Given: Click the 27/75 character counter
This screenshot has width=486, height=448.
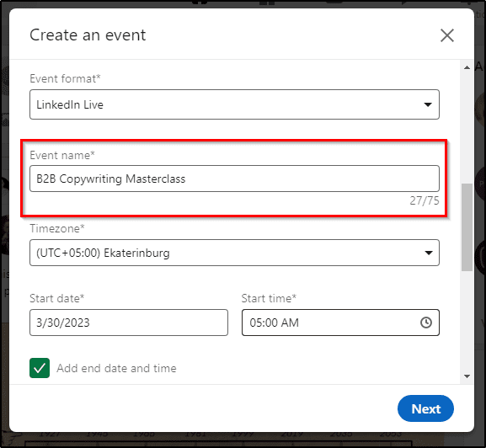Looking at the screenshot, I should coord(425,200).
